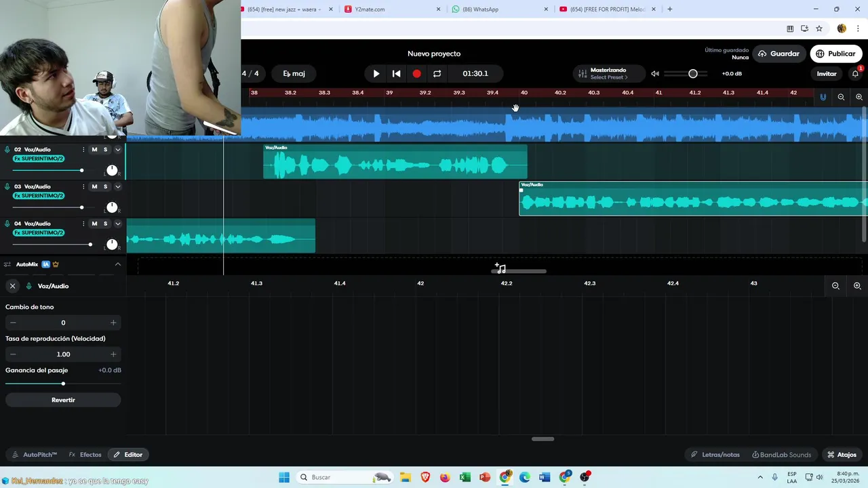This screenshot has height=488, width=868.
Task: Click the microphone icon on track 04
Action: pos(7,224)
